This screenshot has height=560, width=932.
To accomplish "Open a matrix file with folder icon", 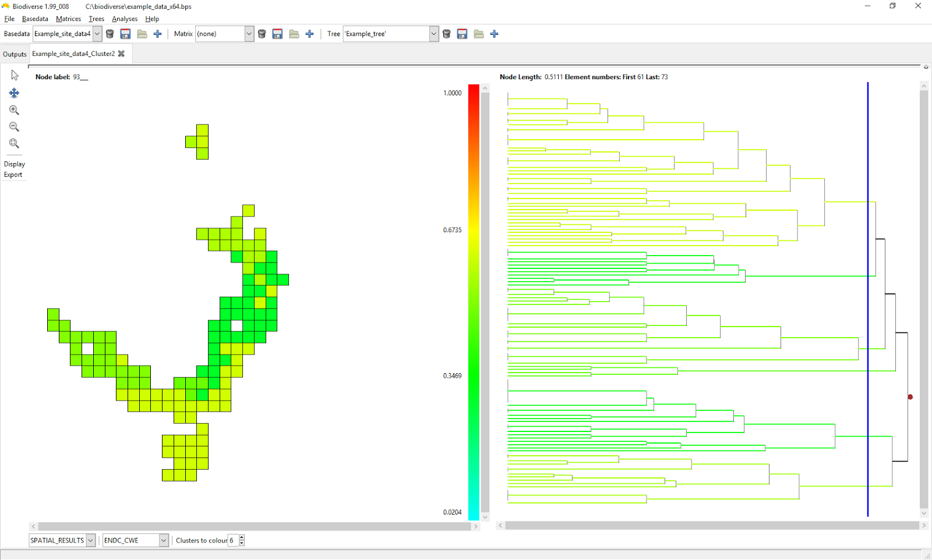I will click(x=294, y=34).
